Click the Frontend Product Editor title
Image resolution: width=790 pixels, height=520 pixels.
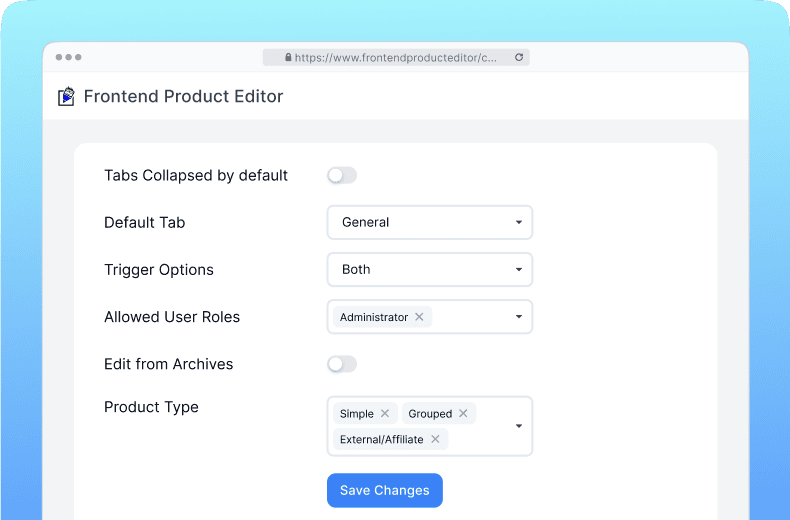183,97
